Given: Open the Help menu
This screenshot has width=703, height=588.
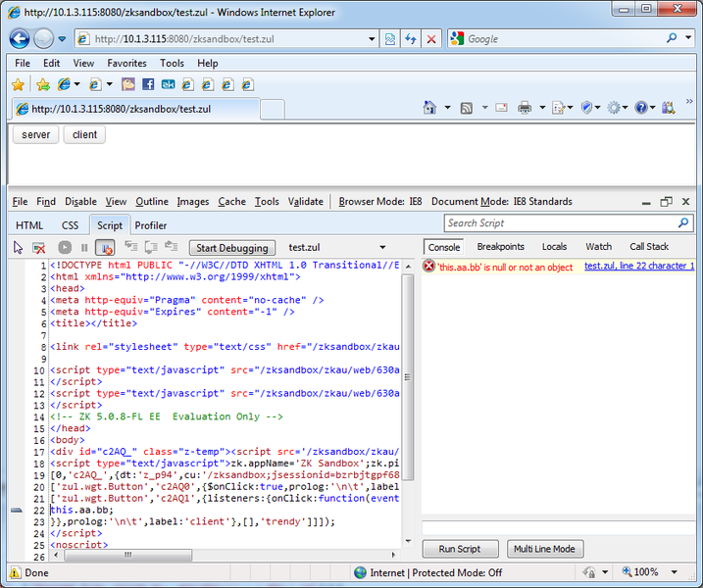Looking at the screenshot, I should tap(208, 63).
